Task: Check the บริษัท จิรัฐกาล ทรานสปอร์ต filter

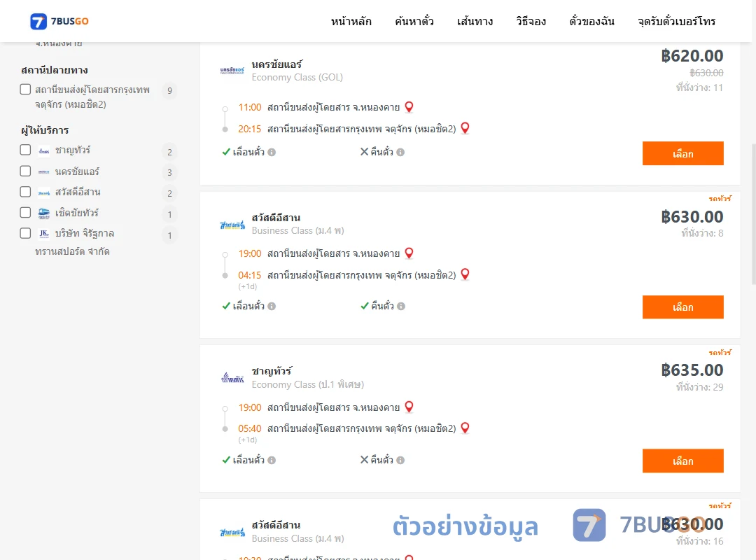Action: pos(26,234)
